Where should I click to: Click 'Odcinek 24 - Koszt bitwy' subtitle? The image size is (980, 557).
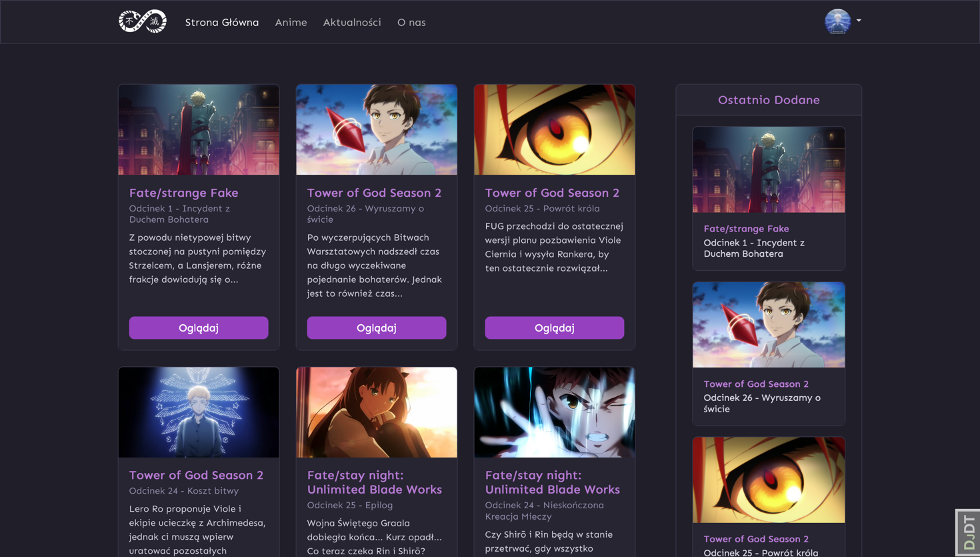coord(184,491)
